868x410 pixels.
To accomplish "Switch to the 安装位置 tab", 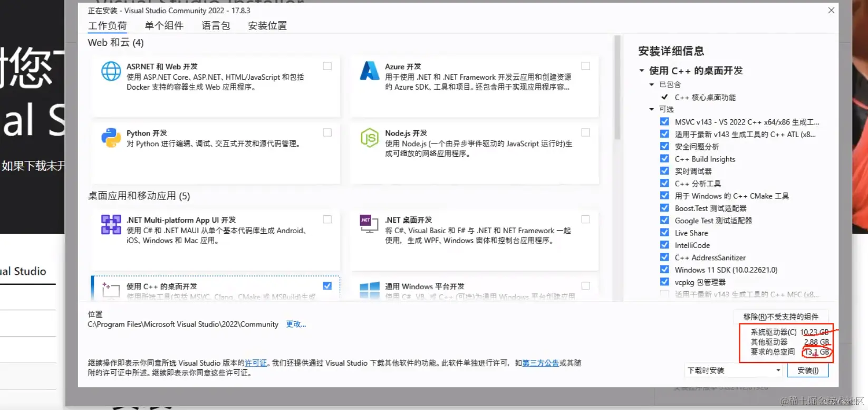I will coord(267,26).
